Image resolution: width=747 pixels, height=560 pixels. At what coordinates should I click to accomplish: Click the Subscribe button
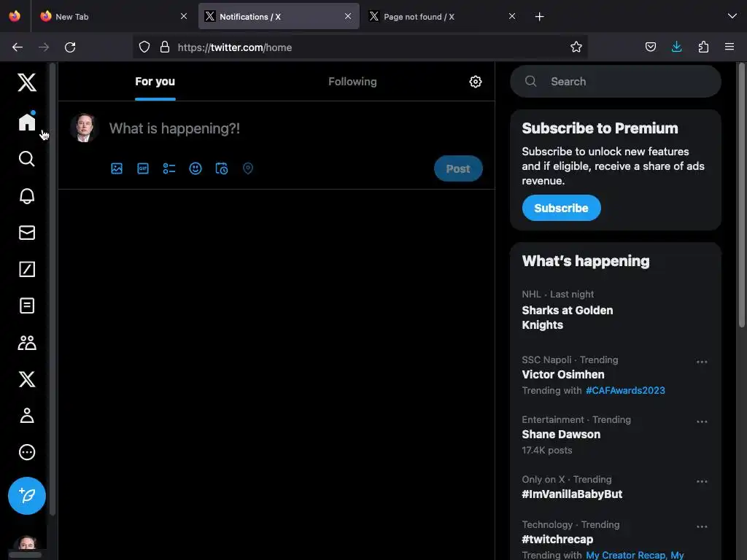pos(561,208)
